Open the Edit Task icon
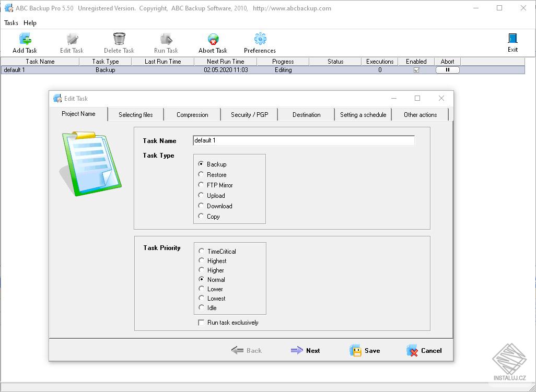536x392 pixels. (x=72, y=38)
